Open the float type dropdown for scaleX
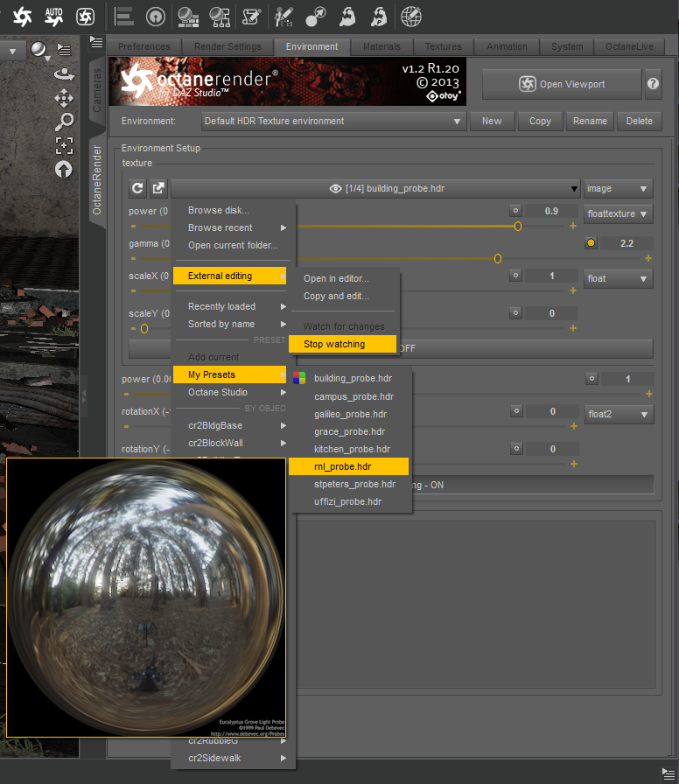The width and height of the screenshot is (679, 784). tap(618, 278)
